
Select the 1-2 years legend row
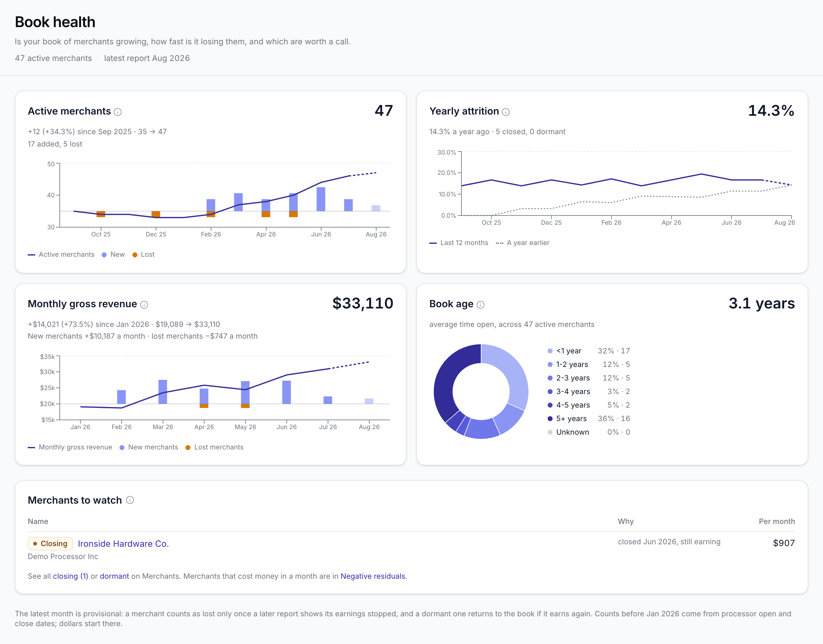(x=589, y=364)
